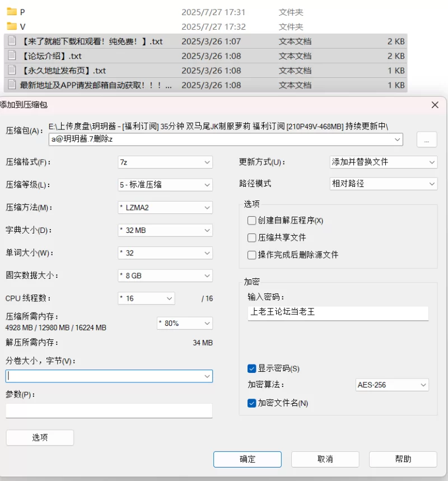Select the 【永久地址发布页】.txt file name

click(x=63, y=71)
